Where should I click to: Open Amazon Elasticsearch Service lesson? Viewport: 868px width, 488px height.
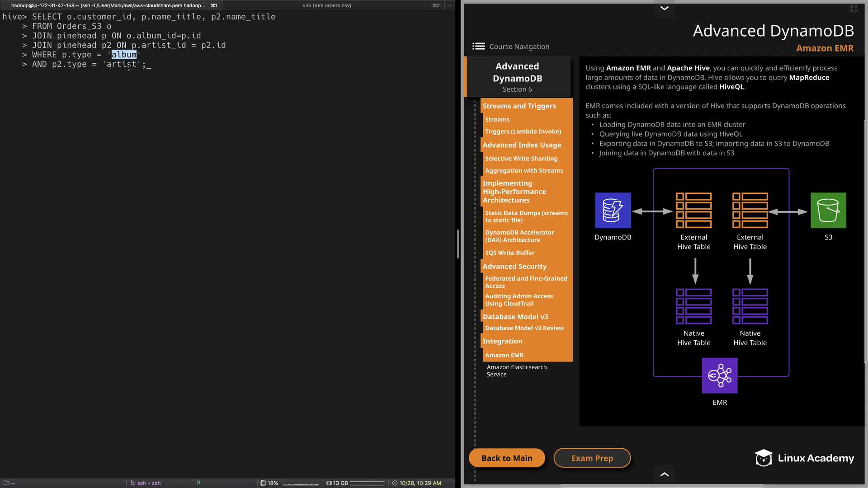pos(516,371)
